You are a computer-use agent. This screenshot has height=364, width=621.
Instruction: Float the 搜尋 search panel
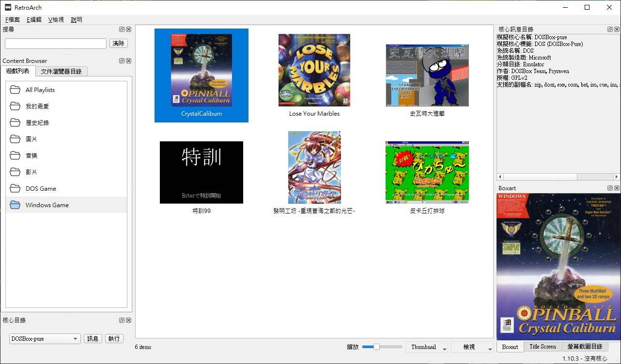[x=122, y=30]
